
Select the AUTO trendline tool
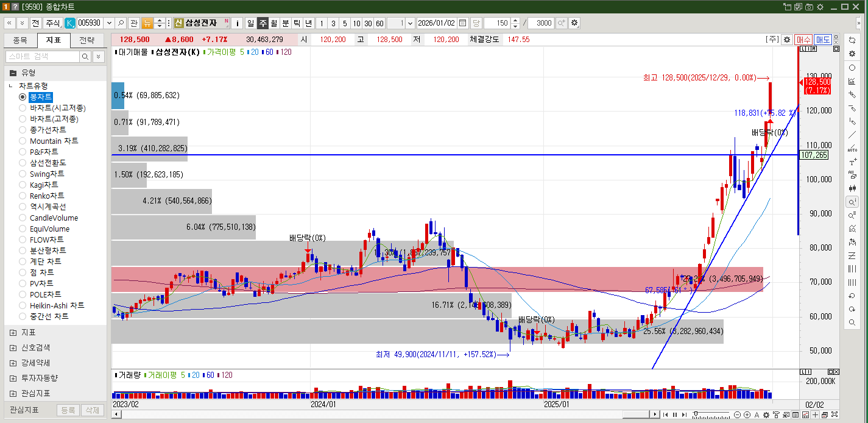852,148
